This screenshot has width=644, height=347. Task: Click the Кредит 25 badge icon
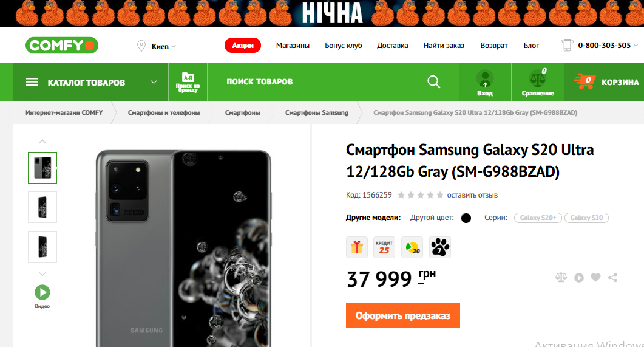384,247
